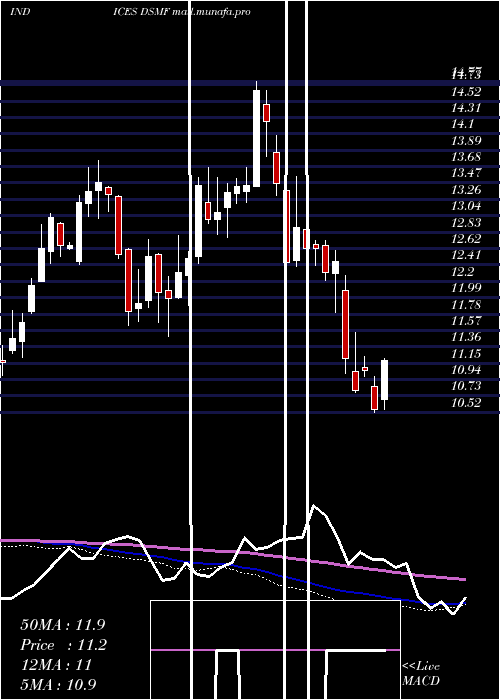Click the 10.94 price axis label
500x700 pixels.
point(467,370)
